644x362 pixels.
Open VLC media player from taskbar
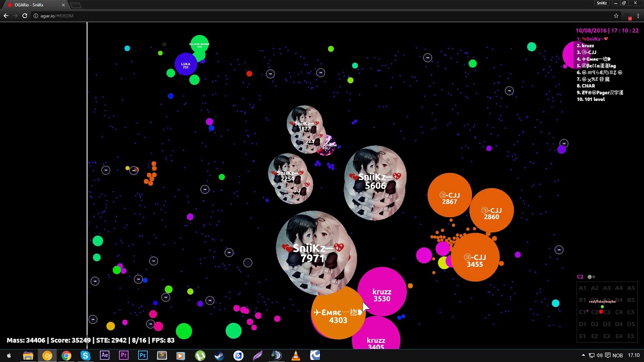295,355
